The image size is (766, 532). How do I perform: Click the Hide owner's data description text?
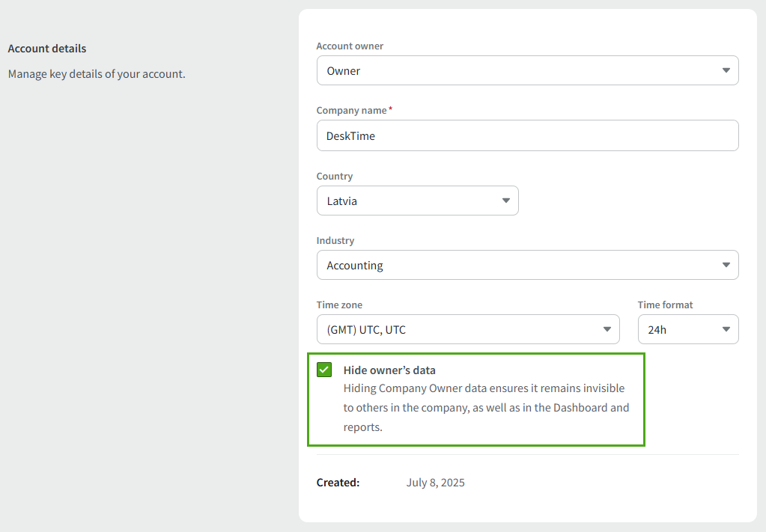pos(485,408)
